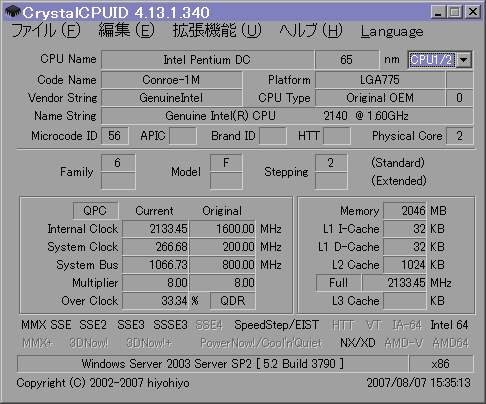
Task: Click the current System Clock value 266.68
Action: click(x=155, y=247)
